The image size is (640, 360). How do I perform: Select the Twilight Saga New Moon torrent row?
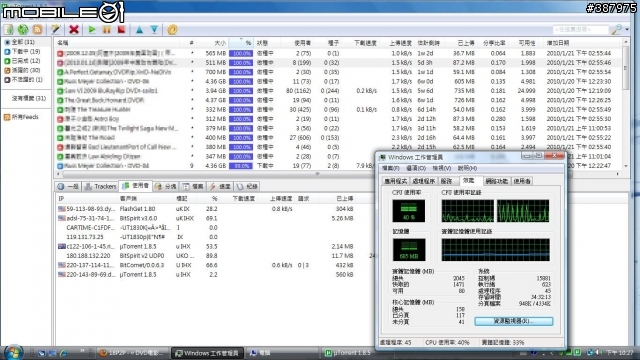click(x=339, y=129)
